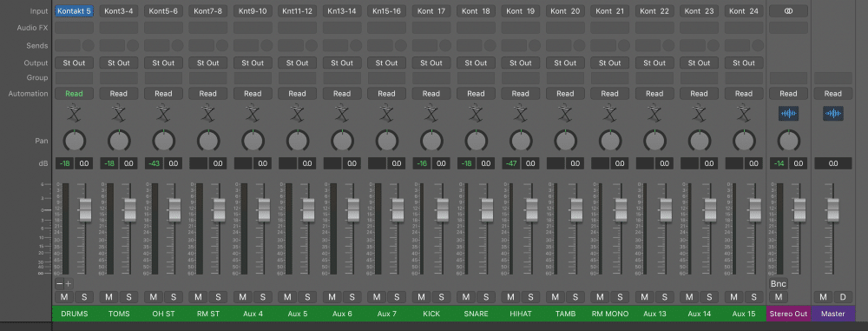Click the Master channel D dim button
Viewport: 868px width, 331px height.
843,297
